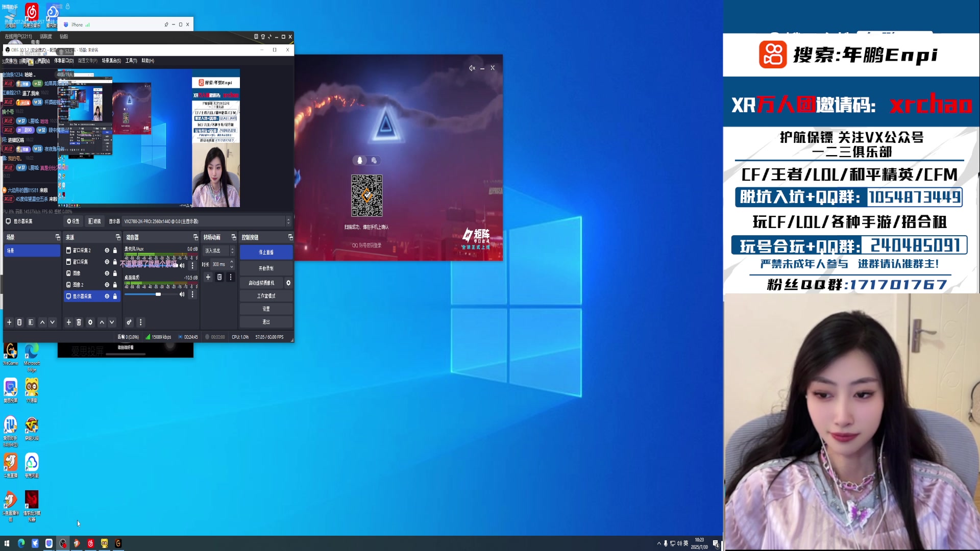
Task: Click the 启动虚拟摄像机 button
Action: (x=261, y=283)
